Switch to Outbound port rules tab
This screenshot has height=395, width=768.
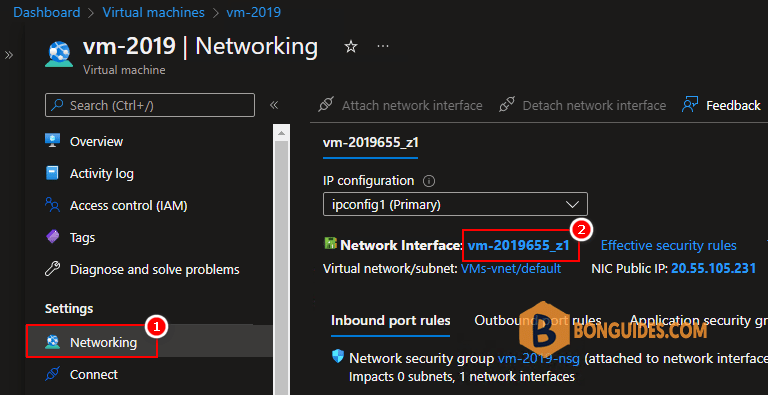click(538, 321)
